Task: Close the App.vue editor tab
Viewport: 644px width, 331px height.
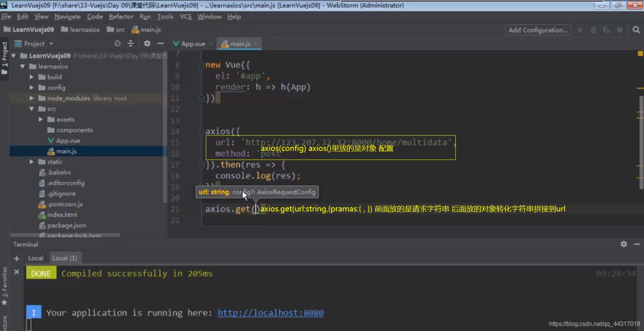Action: pos(211,44)
